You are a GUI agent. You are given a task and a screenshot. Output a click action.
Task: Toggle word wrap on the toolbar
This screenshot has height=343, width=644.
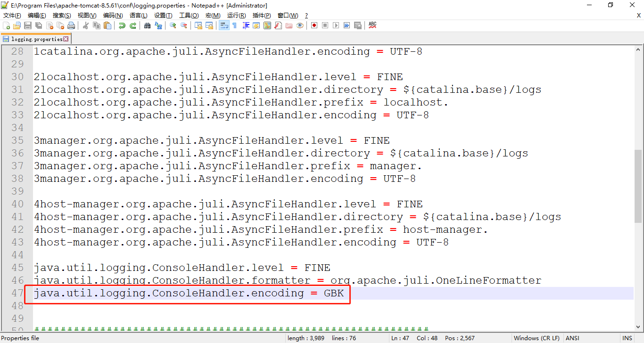(224, 25)
